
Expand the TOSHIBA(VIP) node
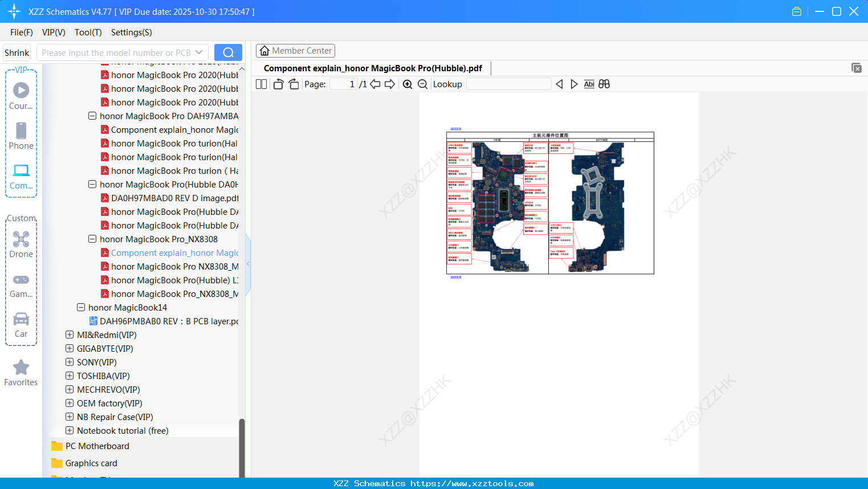point(70,376)
